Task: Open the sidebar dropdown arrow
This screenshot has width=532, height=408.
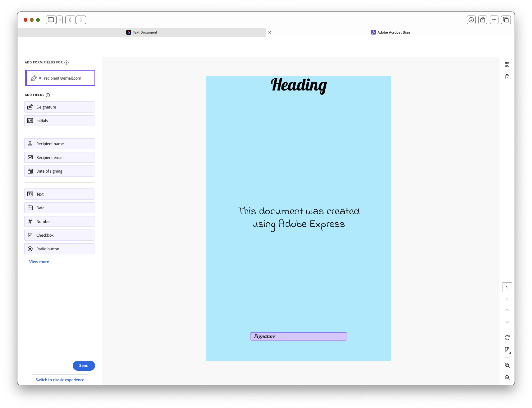Action: 60,20
